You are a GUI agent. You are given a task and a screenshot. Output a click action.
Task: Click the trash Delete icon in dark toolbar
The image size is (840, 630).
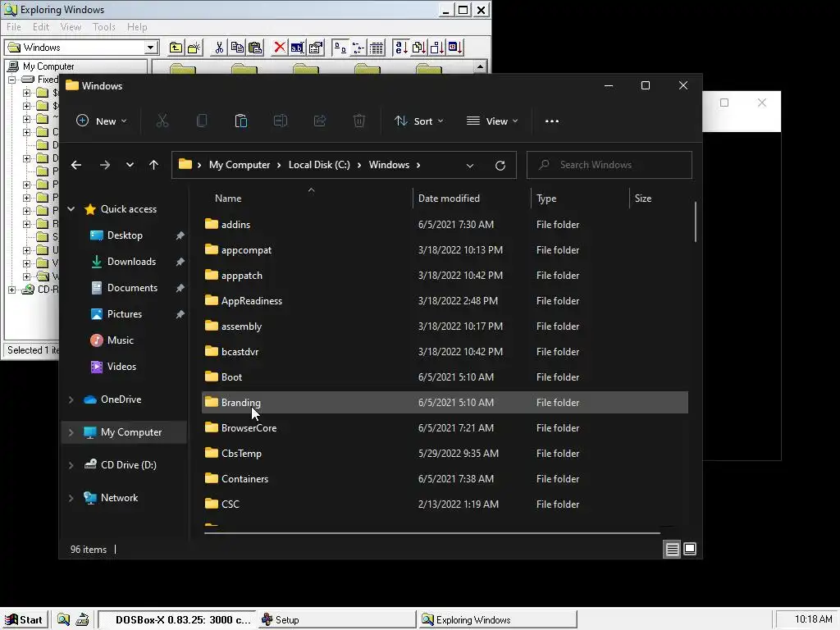click(x=359, y=121)
